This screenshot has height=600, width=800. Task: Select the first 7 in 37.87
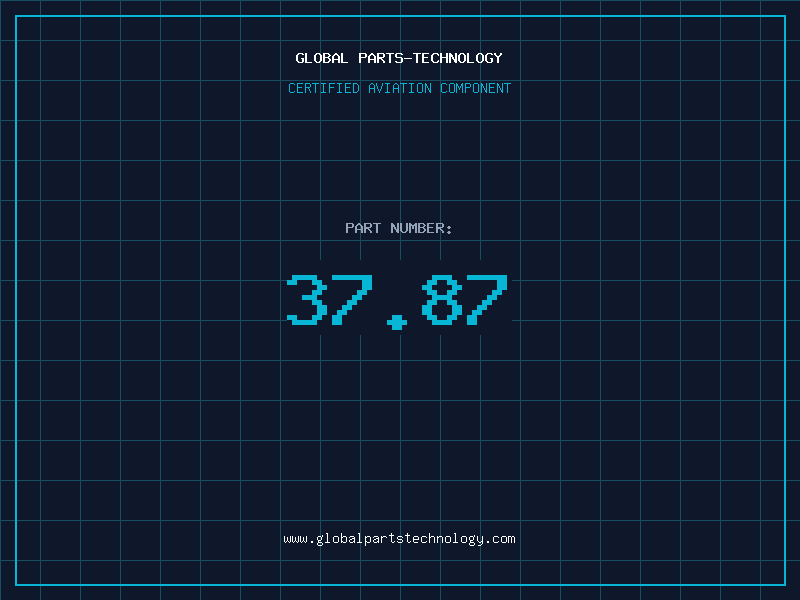[352, 299]
